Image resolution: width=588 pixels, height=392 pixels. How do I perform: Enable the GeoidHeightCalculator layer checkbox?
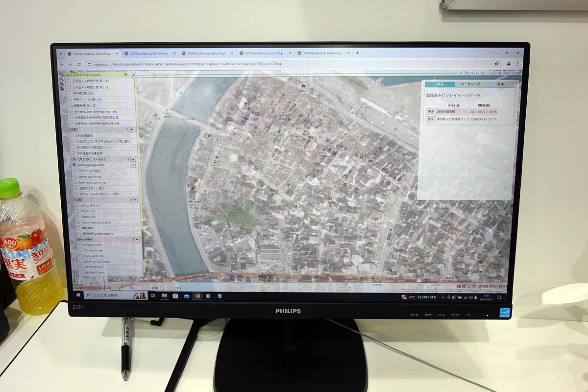pos(78,222)
